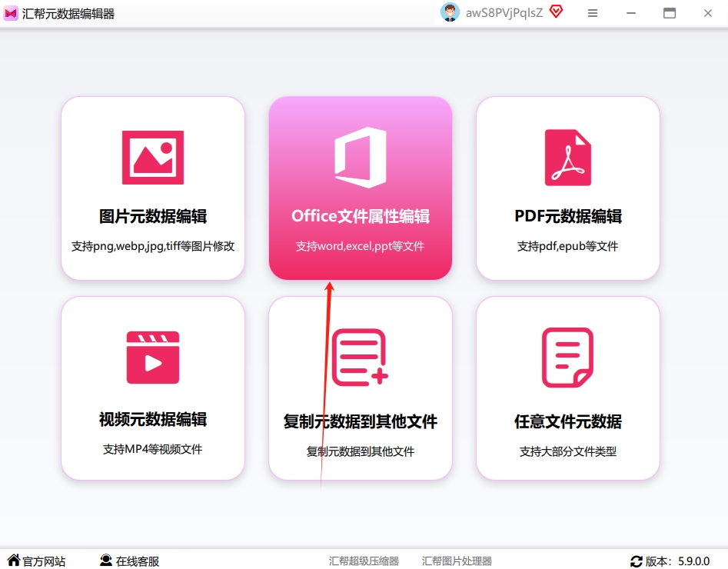Click the version text 5.9.0.0

[x=693, y=561]
